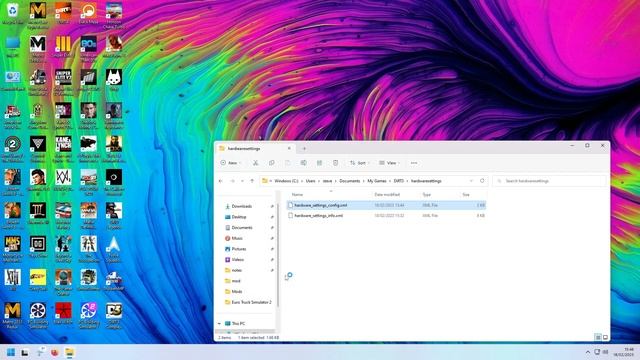Switch to large thumbnails view icon
Image resolution: width=640 pixels, height=360 pixels.
tap(605, 337)
